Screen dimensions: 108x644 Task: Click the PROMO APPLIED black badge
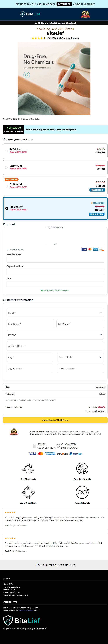(13, 130)
